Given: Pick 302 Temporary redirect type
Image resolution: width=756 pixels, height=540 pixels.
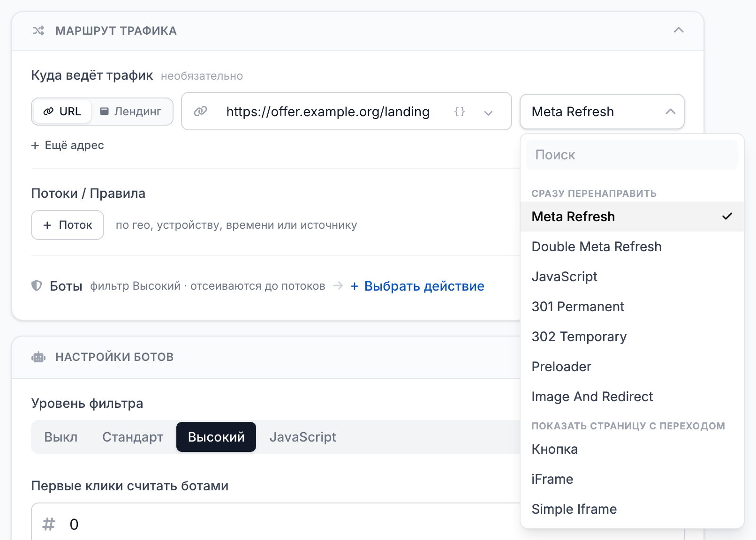Looking at the screenshot, I should (x=632, y=337).
